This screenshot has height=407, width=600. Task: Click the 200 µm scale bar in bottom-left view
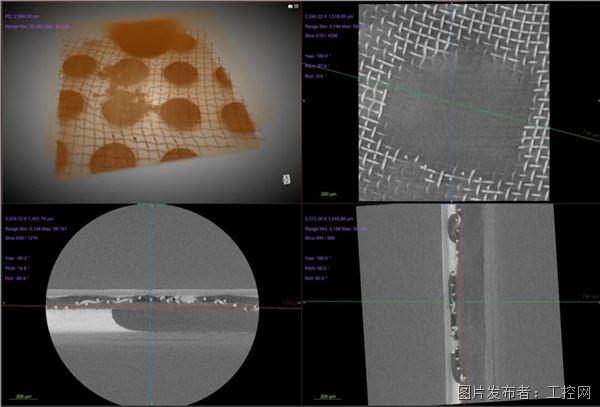click(x=22, y=397)
